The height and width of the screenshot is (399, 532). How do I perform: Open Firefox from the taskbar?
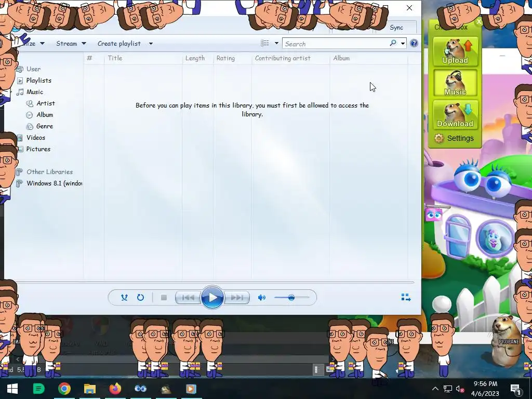coord(115,389)
